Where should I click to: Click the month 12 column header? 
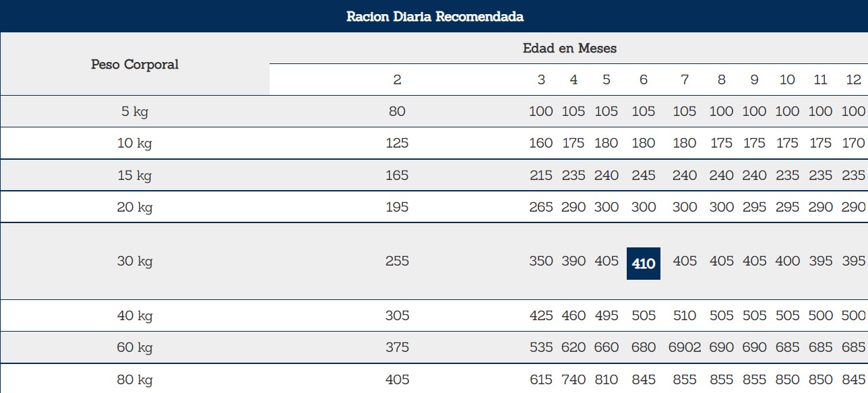(x=853, y=80)
